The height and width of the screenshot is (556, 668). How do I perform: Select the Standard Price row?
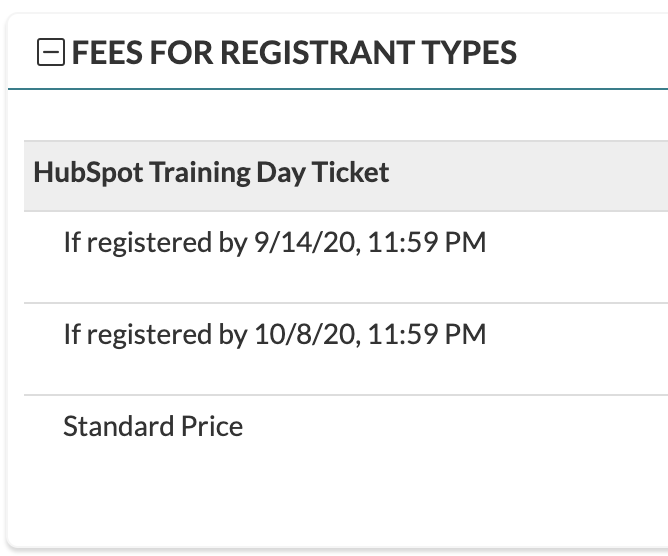coord(346,441)
